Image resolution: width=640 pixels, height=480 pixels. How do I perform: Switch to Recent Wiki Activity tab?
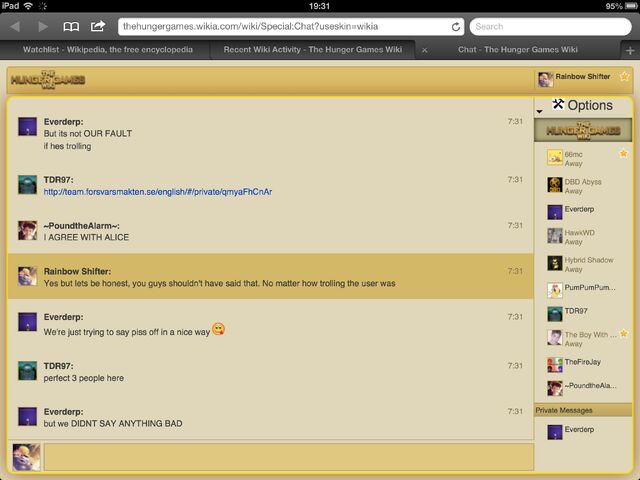coord(313,50)
